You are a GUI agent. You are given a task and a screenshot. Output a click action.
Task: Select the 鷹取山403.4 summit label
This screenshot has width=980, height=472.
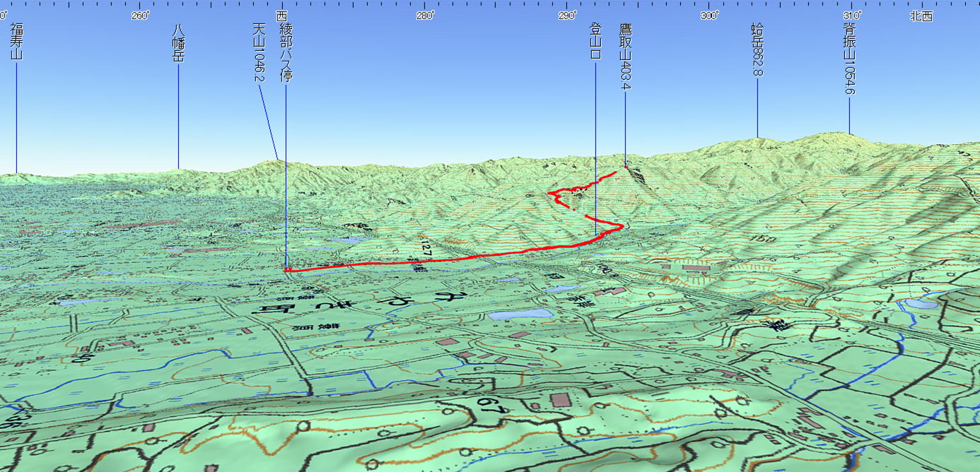click(x=625, y=57)
